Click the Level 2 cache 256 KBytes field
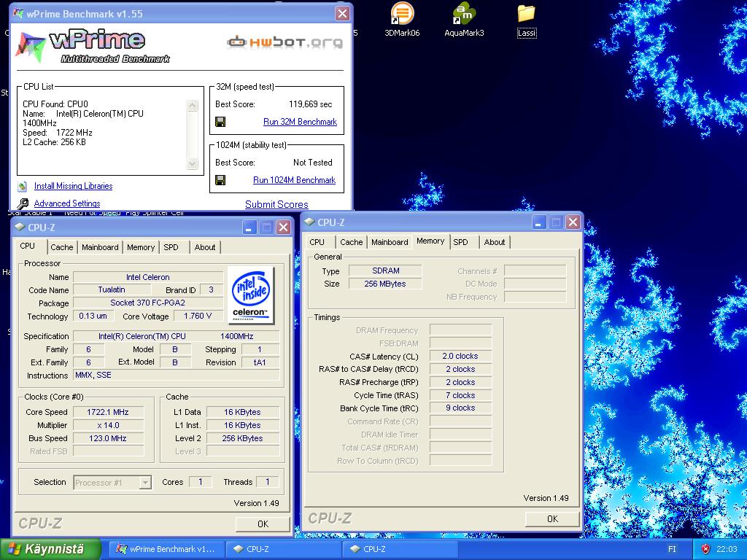 [242, 438]
